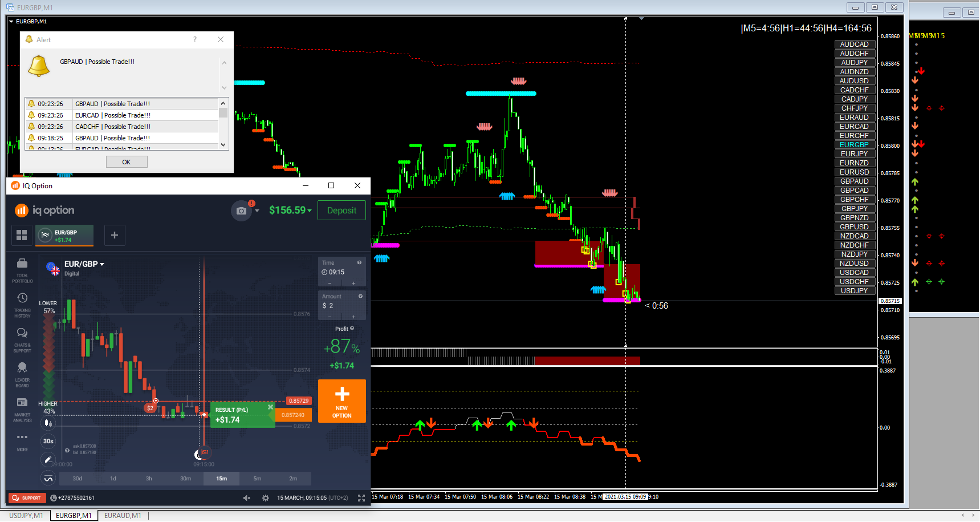Image resolution: width=980 pixels, height=522 pixels.
Task: Click the iq option logo
Action: click(x=44, y=211)
